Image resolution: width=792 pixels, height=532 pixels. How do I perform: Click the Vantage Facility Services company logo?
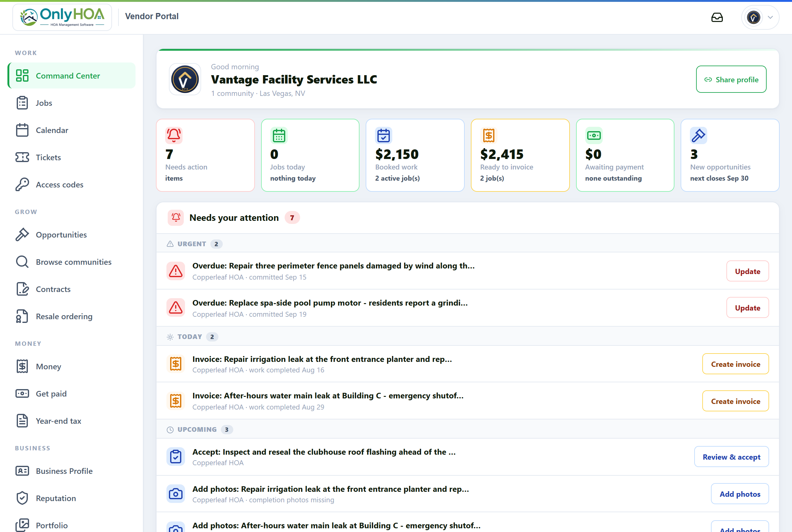click(x=185, y=79)
